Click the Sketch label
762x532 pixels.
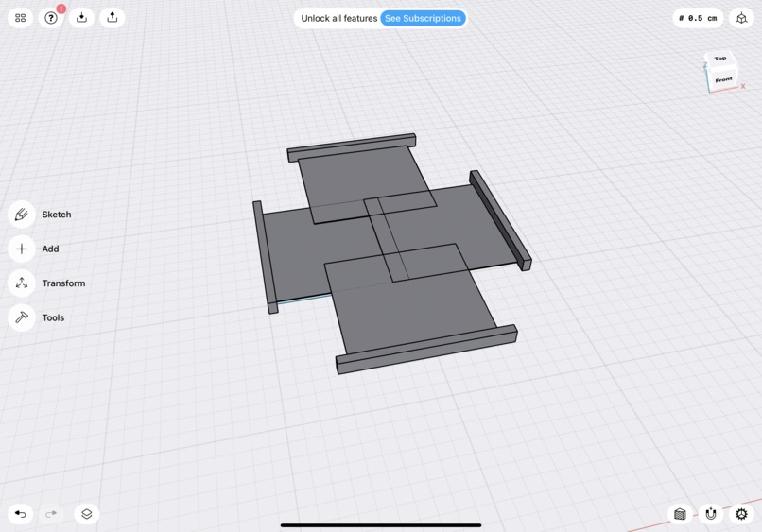57,215
